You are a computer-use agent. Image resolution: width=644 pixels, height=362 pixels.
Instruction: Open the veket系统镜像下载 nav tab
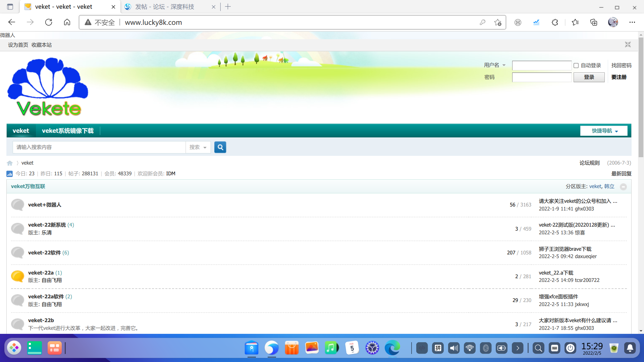pyautogui.click(x=68, y=131)
